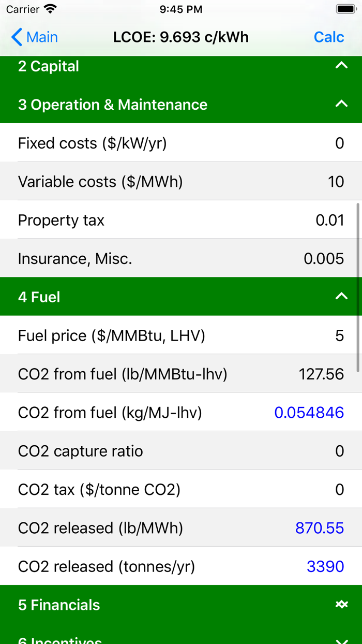Select the CO2 kg/MJ-lhv value 0.054846
362x644 pixels.
point(309,413)
